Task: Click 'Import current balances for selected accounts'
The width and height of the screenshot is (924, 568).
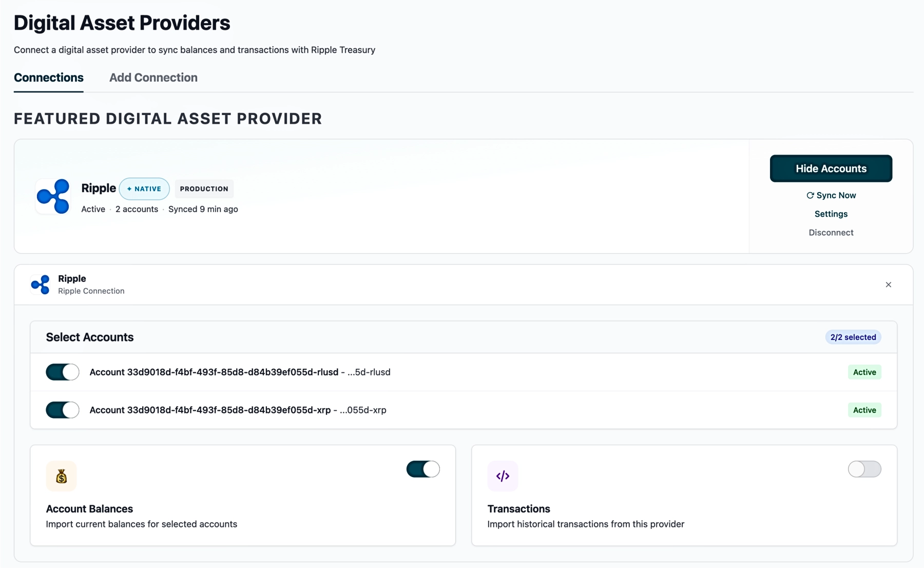Action: tap(142, 524)
